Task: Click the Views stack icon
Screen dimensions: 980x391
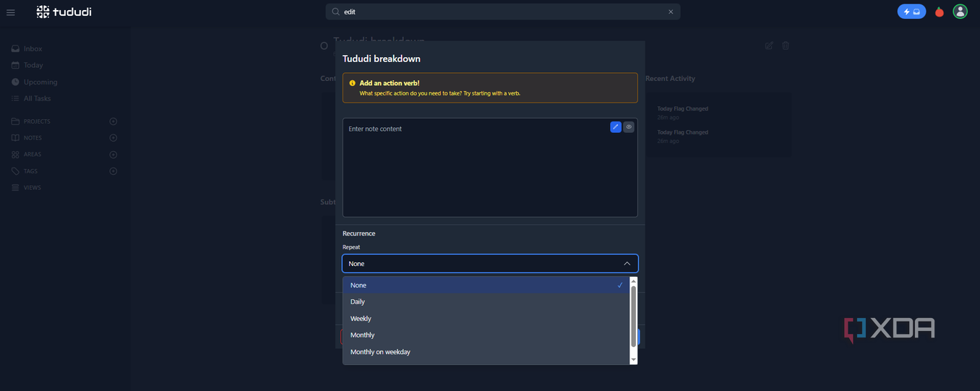Action: [15, 188]
